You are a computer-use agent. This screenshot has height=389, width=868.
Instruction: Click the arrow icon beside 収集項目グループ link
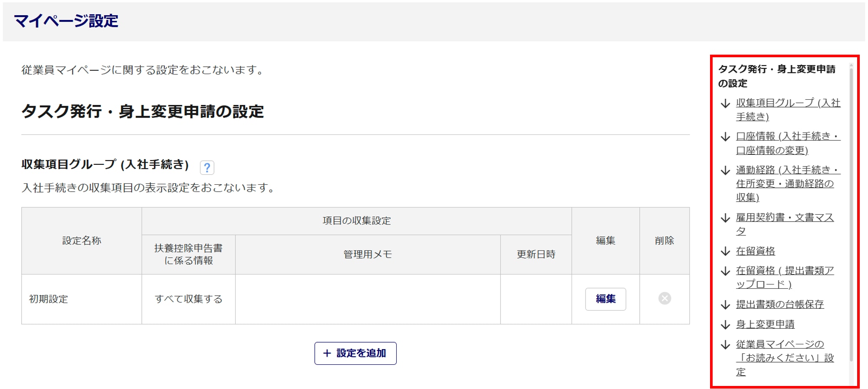pyautogui.click(x=725, y=104)
